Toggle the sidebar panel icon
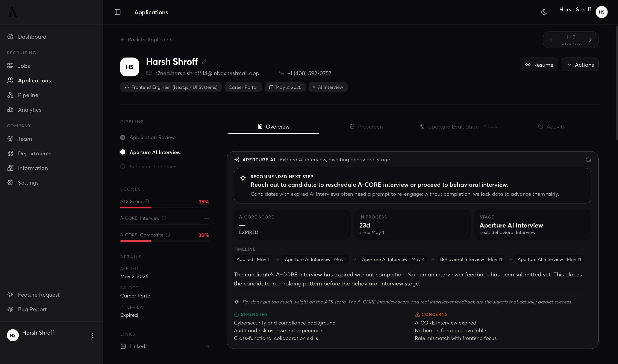Image resolution: width=618 pixels, height=364 pixels. pos(117,12)
